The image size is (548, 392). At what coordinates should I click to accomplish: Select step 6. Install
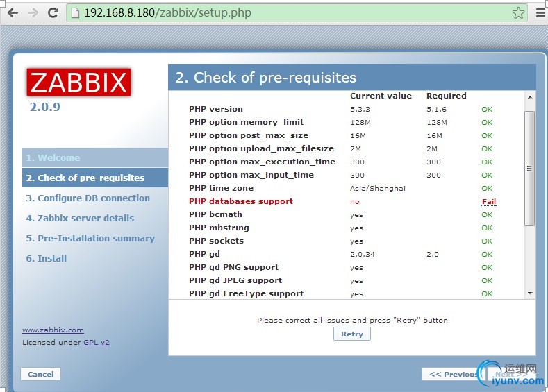[x=46, y=258]
